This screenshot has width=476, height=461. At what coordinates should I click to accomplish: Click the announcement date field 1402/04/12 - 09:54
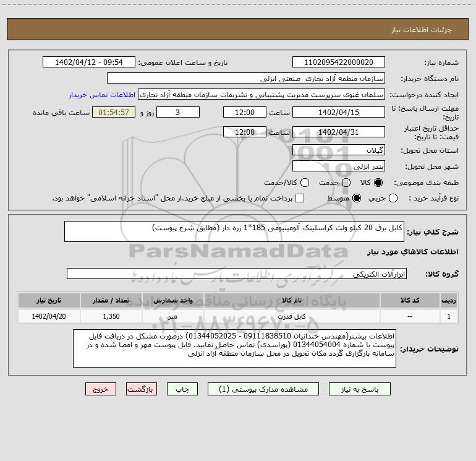point(88,62)
